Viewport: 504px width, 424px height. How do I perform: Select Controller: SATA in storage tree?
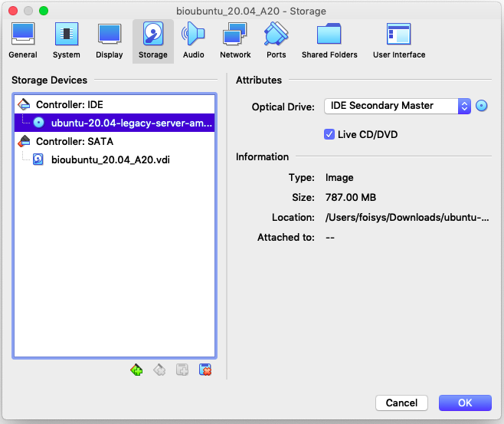click(x=74, y=141)
